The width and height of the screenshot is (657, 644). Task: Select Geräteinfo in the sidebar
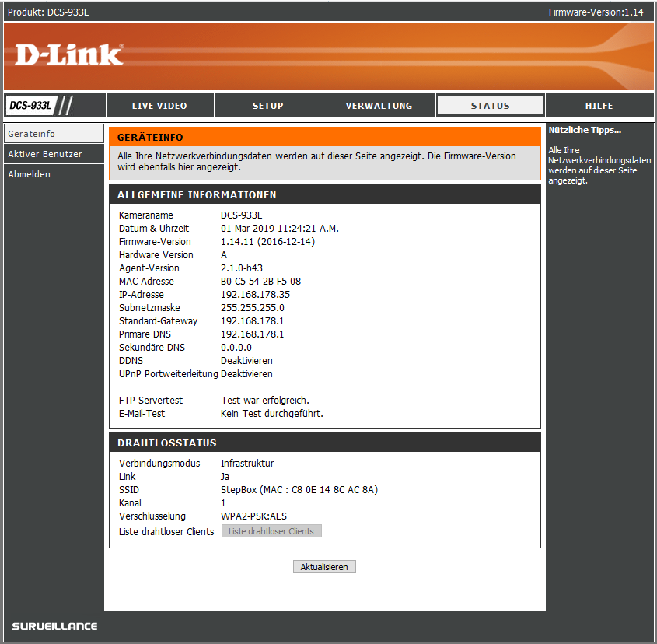tap(54, 134)
